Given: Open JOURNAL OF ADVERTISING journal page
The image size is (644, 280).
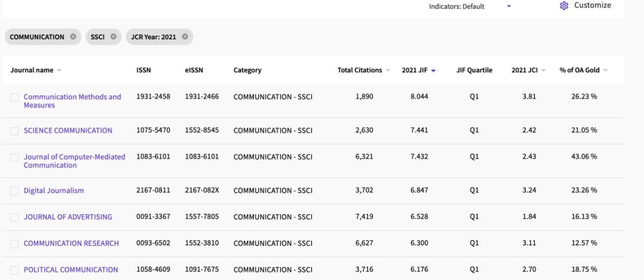Looking at the screenshot, I should coord(67,217).
